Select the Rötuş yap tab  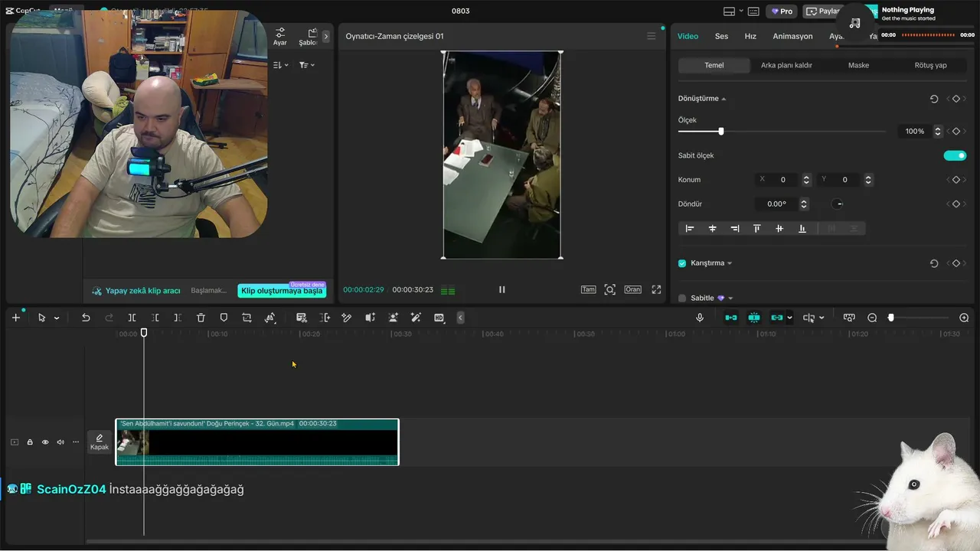point(930,65)
